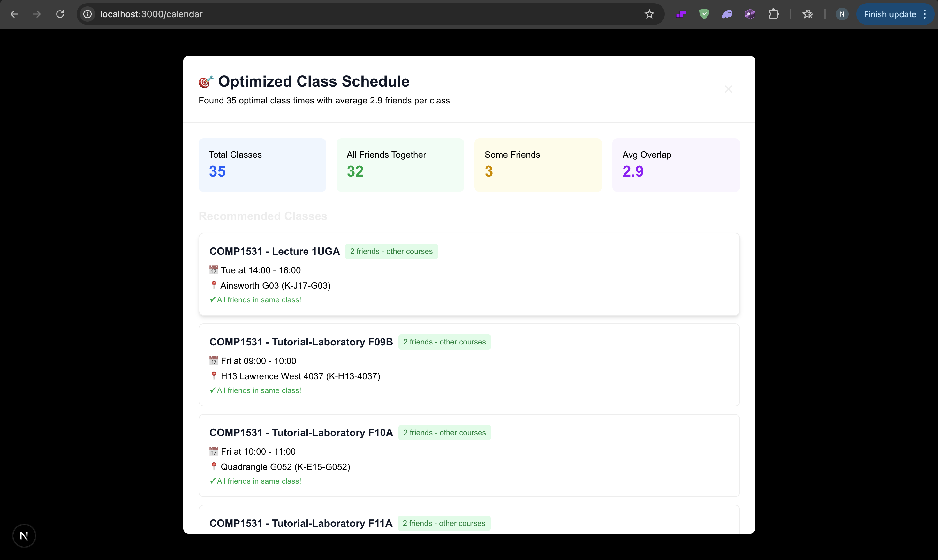Click the Next.js dev tools badge
Image resolution: width=938 pixels, height=560 pixels.
pos(24,535)
